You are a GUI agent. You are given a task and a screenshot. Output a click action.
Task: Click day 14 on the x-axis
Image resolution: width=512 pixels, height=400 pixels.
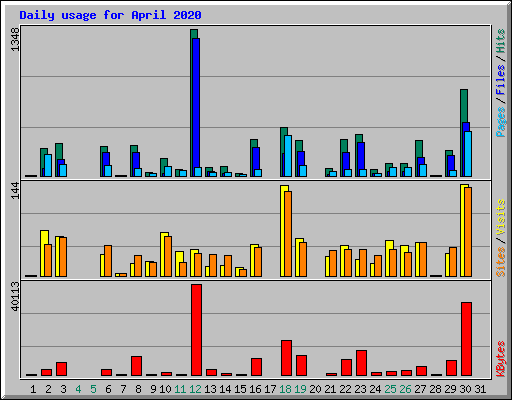[225, 389]
